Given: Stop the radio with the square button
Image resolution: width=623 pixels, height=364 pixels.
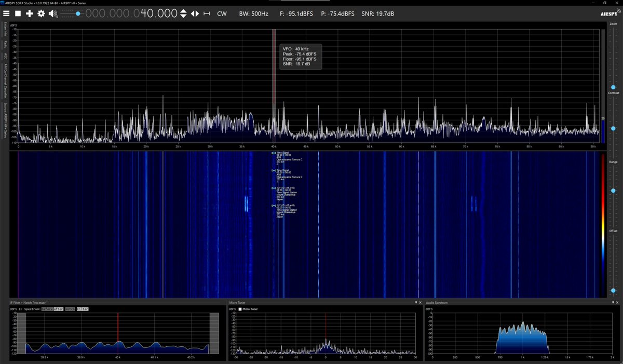Looking at the screenshot, I should [x=18, y=14].
